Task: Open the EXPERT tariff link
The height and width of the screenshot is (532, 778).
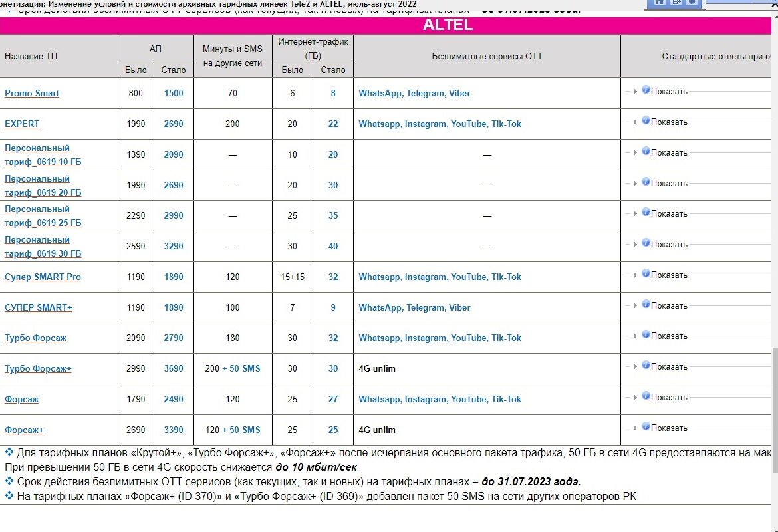Action: click(x=22, y=124)
